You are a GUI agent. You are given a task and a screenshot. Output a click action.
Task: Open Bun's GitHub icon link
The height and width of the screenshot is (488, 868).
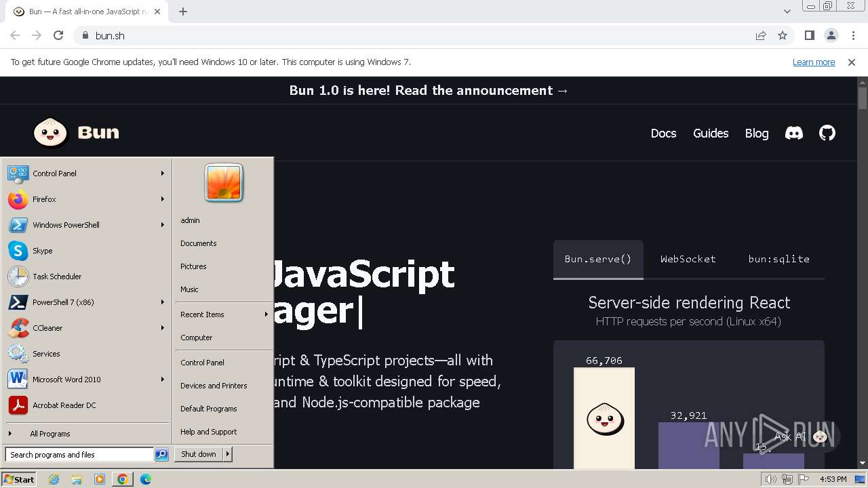click(x=827, y=134)
